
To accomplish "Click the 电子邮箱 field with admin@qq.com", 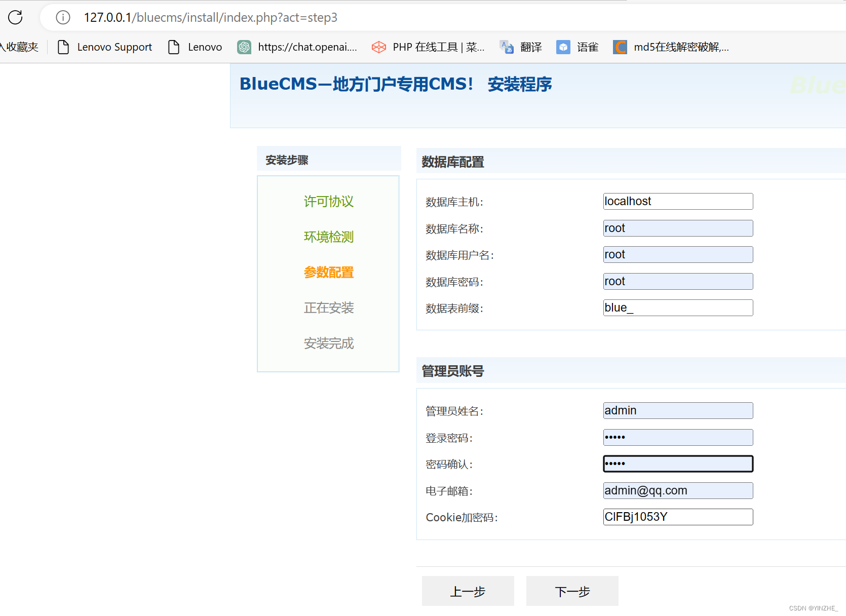I will pos(678,490).
